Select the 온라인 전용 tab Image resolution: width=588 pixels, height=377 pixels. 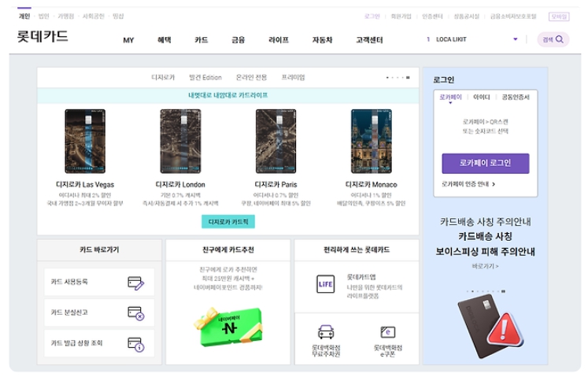click(x=251, y=77)
